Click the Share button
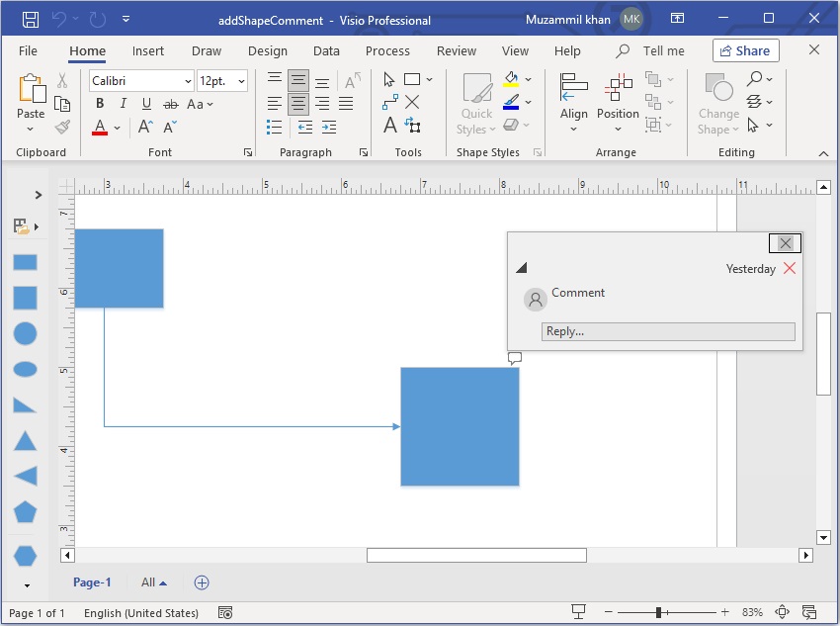Image resolution: width=840 pixels, height=626 pixels. click(745, 50)
